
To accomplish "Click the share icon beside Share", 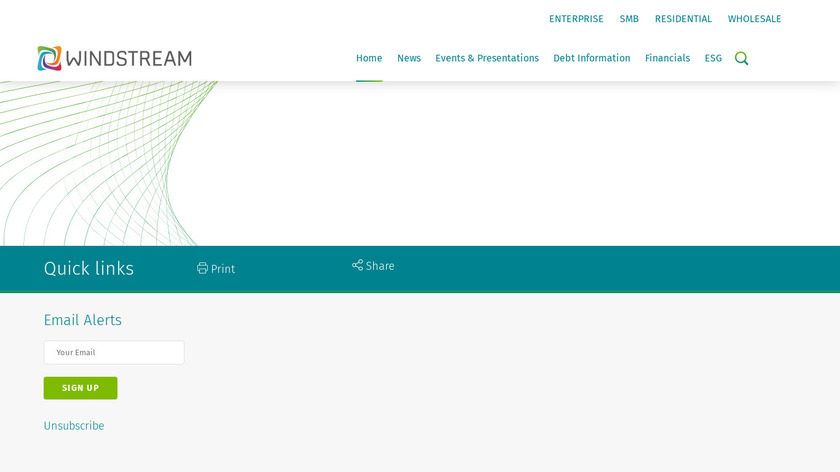I will [x=357, y=265].
